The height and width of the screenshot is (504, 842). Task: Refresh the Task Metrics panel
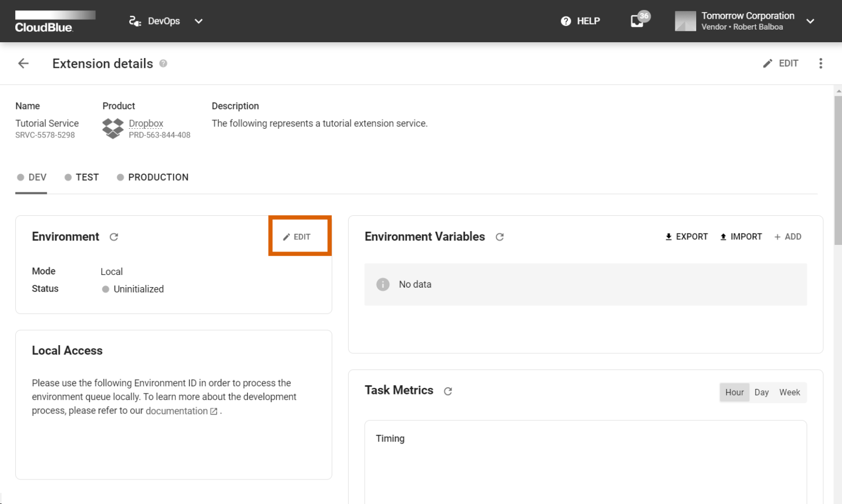(x=448, y=391)
